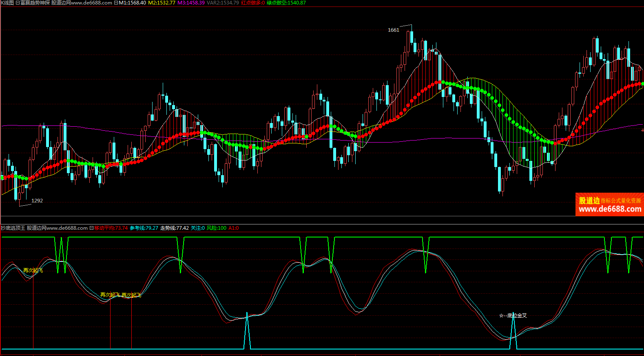The height and width of the screenshot is (356, 644).
Task: Select the white M1:1568.40 readout
Action: (132, 3)
